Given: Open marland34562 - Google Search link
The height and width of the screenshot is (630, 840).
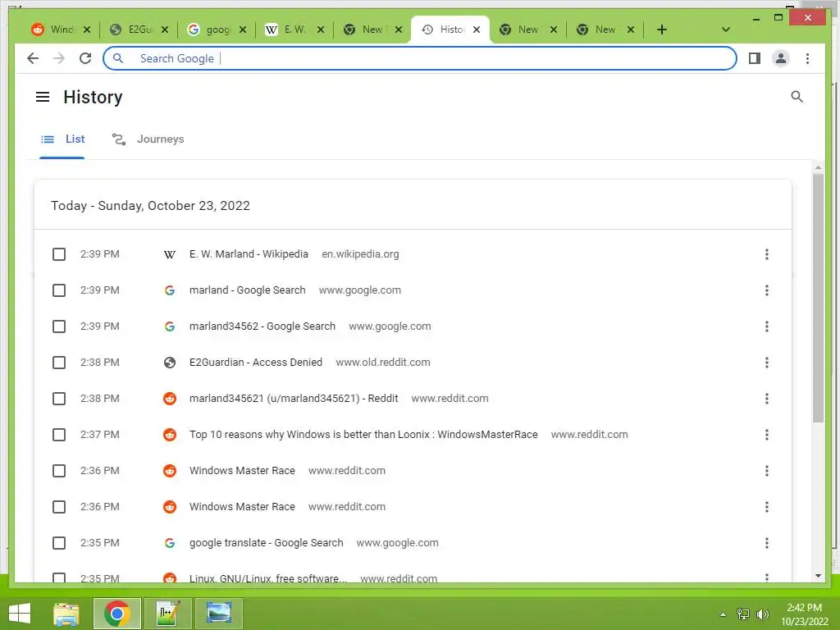Looking at the screenshot, I should (x=262, y=326).
